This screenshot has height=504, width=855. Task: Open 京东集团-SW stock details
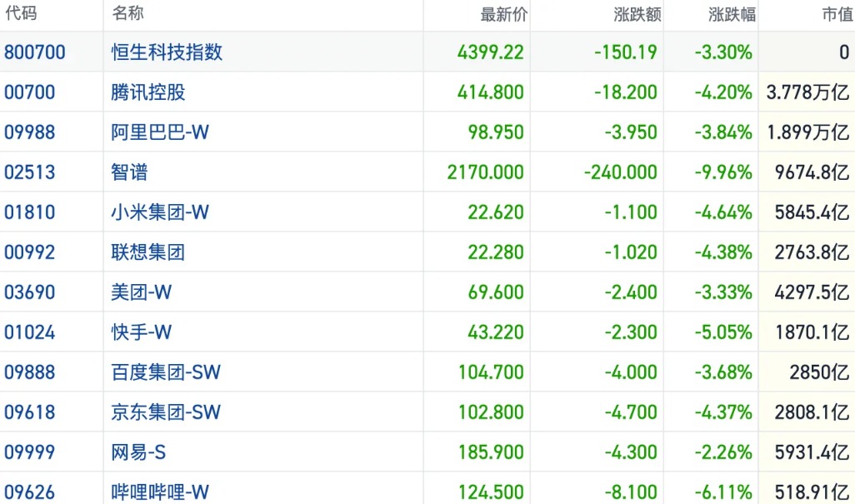tap(166, 412)
